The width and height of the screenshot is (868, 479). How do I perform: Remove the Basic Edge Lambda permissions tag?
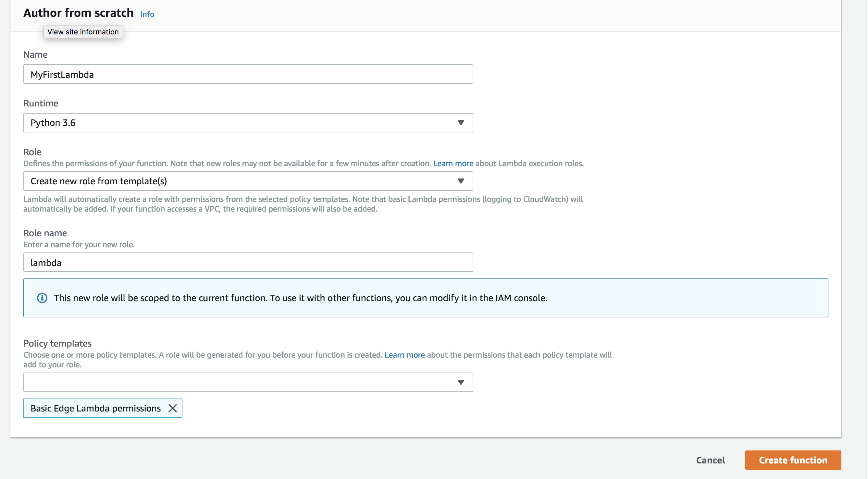172,408
